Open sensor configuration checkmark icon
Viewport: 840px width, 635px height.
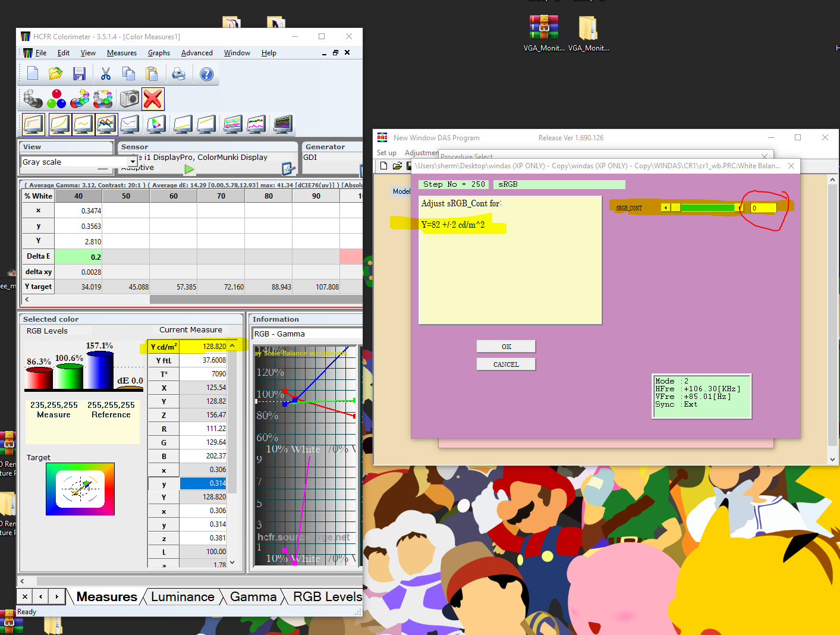tap(288, 169)
